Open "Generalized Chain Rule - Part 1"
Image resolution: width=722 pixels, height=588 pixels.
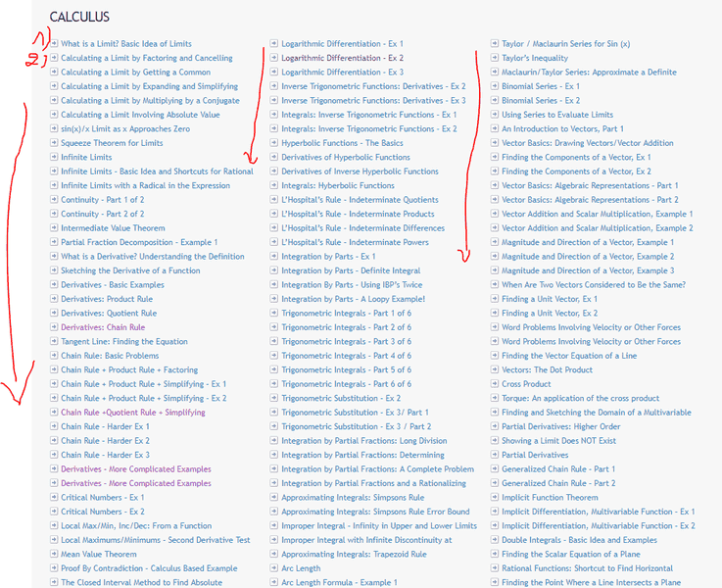558,469
